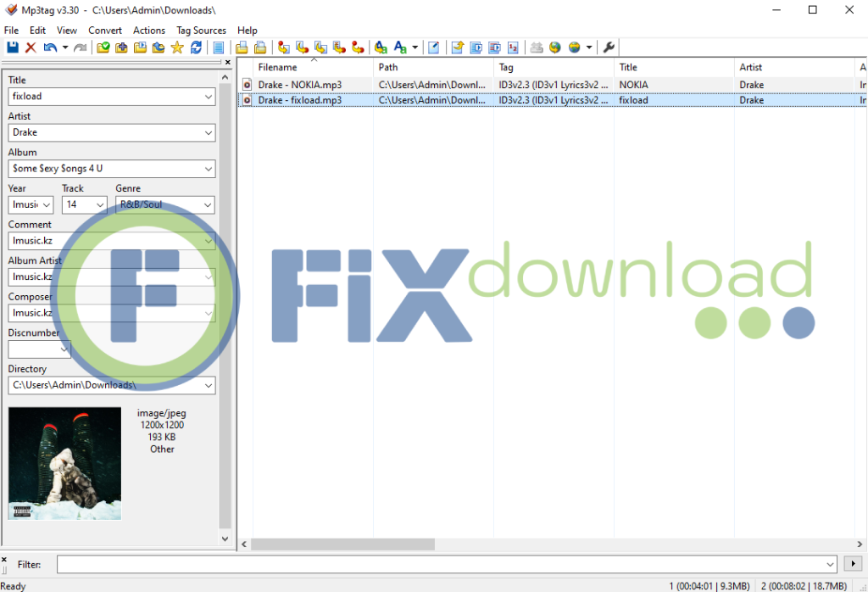Click the Save tag floppy disk icon
The image size is (868, 592).
13,47
